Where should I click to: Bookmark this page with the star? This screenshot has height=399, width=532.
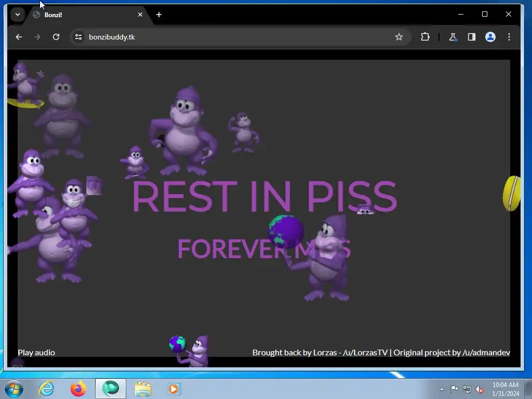tap(398, 37)
